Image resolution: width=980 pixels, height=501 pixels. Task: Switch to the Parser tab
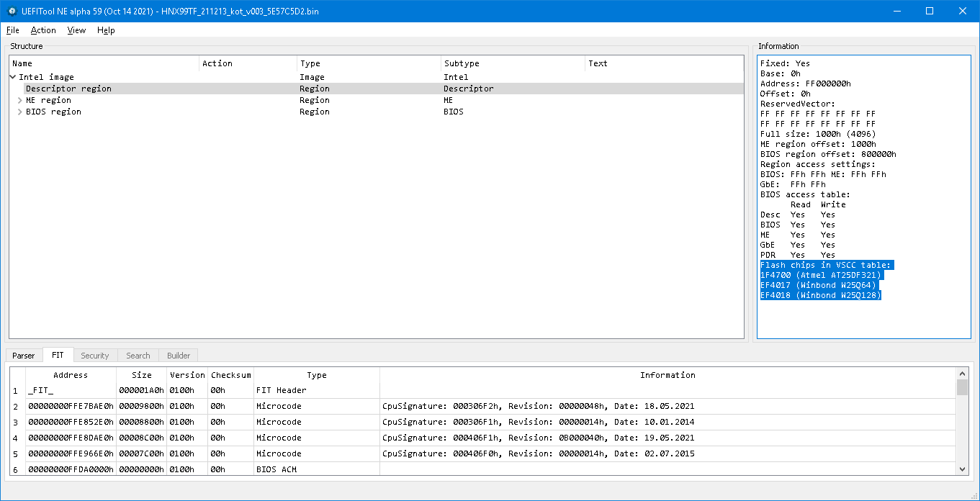(24, 356)
